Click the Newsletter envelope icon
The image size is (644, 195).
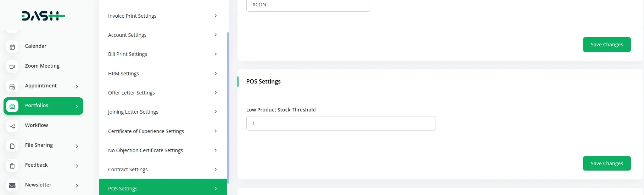tap(12, 185)
